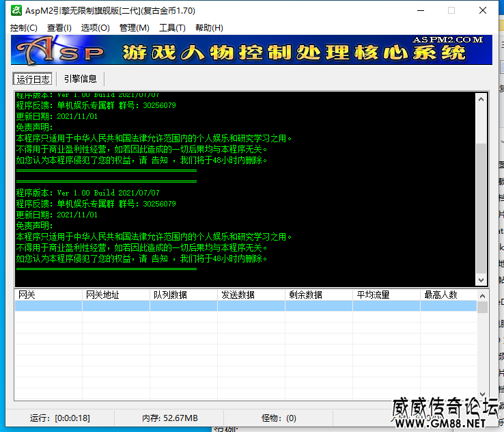504x432 pixels.
Task: Click the last log line with 群号: 30256079
Action: point(96,204)
